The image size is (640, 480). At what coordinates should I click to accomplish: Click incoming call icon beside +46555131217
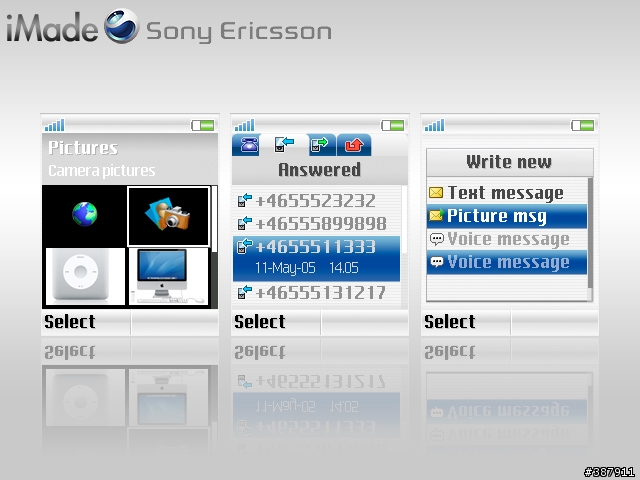click(x=244, y=293)
